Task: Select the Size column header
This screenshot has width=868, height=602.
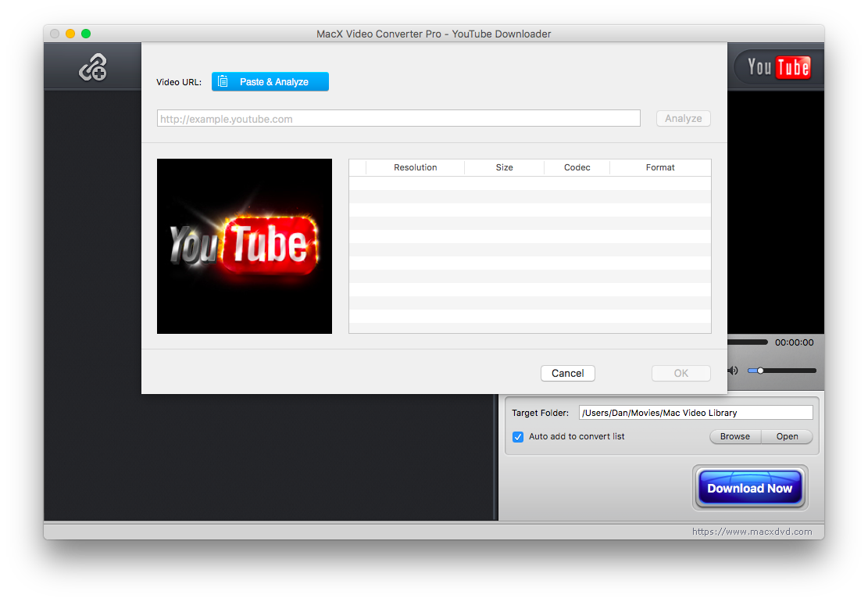Action: [x=504, y=167]
